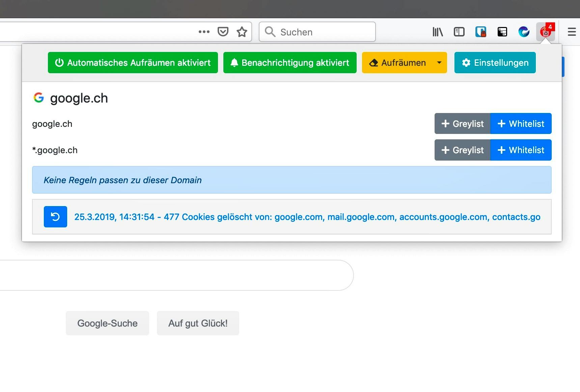Screen dimensions: 580x392
Task: Add google.ch to Whitelist
Action: click(521, 123)
